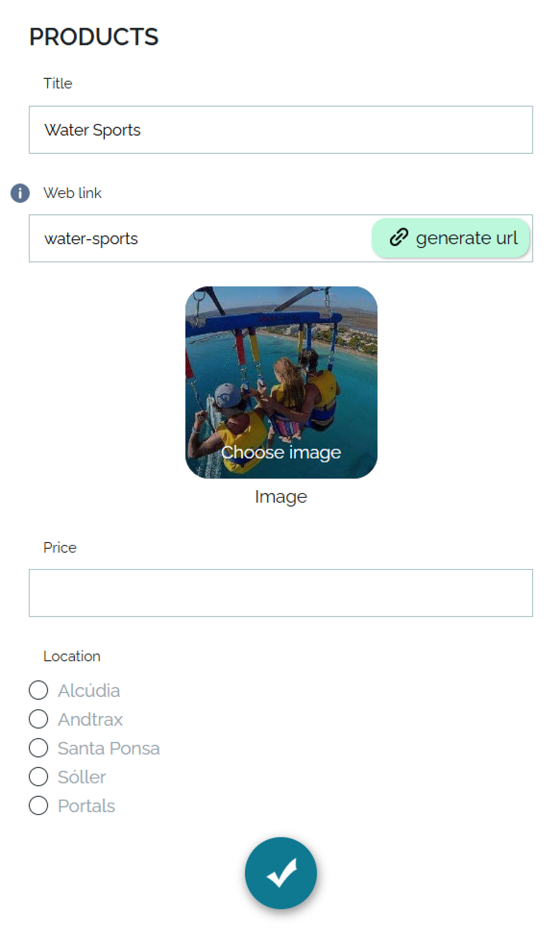This screenshot has height=939, width=560.
Task: Confirm with the teal checkmark button
Action: coord(281,873)
